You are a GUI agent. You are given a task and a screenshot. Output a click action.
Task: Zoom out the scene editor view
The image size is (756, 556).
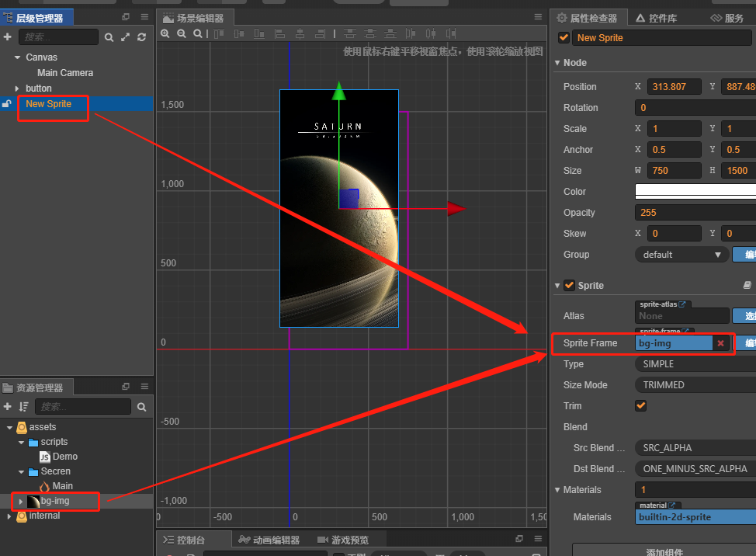click(x=182, y=33)
